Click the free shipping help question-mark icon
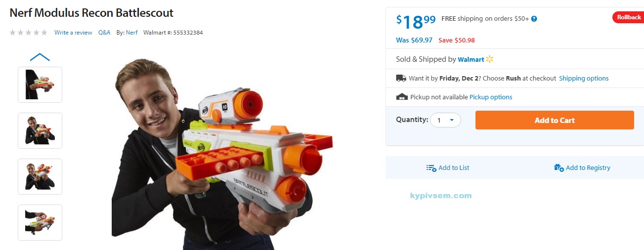The width and height of the screenshot is (644, 250). pos(534,19)
